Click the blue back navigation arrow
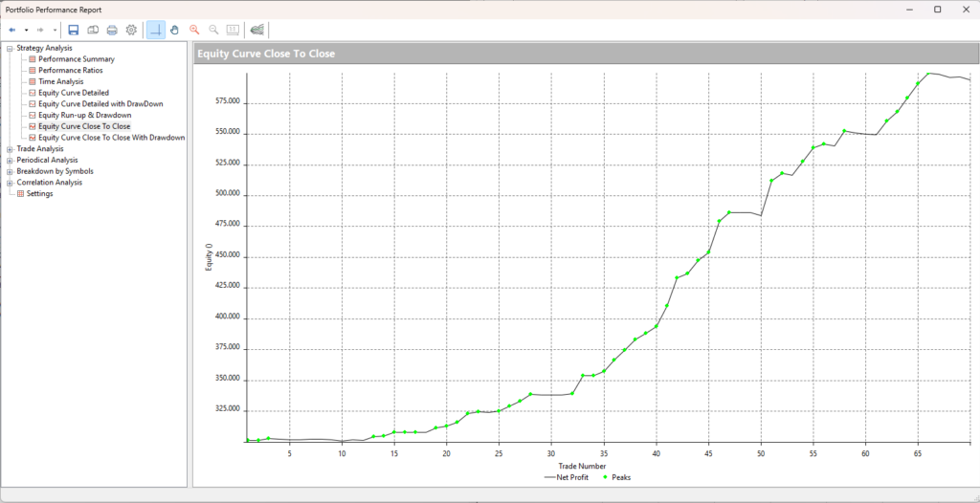The height and width of the screenshot is (503, 980). [x=11, y=30]
